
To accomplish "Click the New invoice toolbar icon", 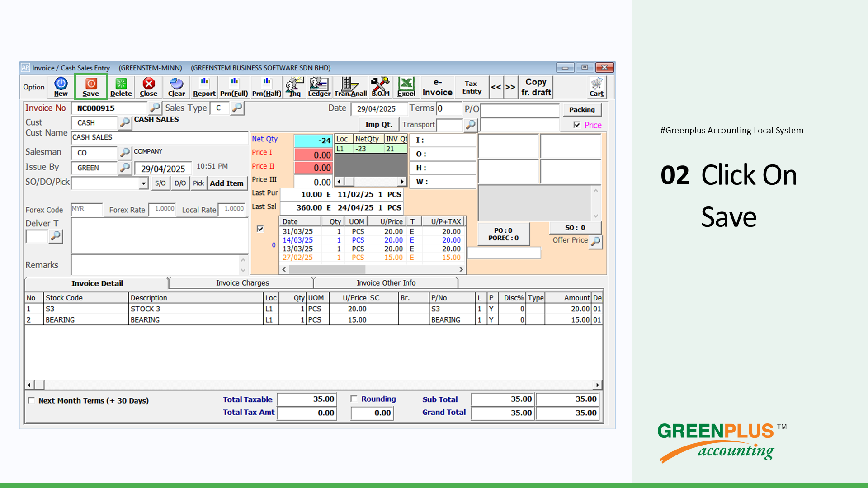I will coord(61,87).
